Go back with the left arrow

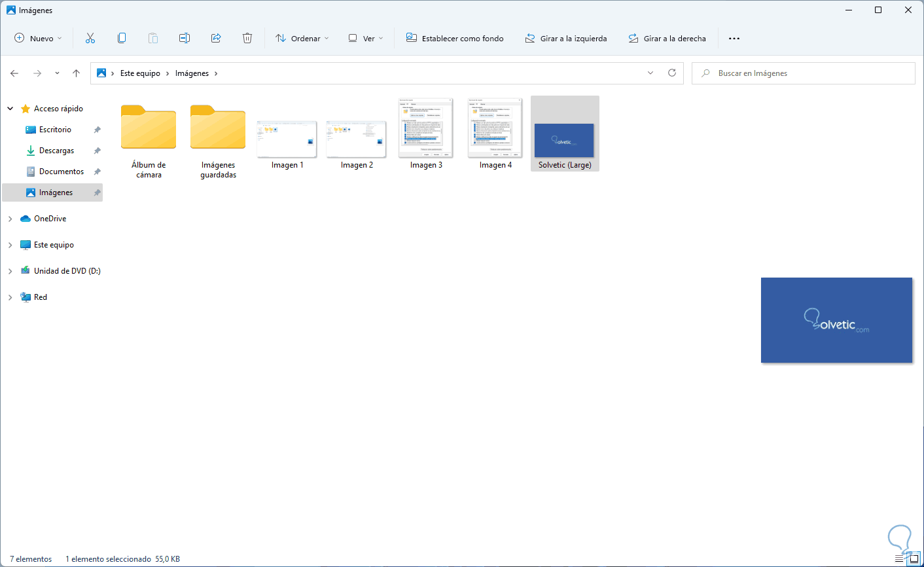[15, 73]
